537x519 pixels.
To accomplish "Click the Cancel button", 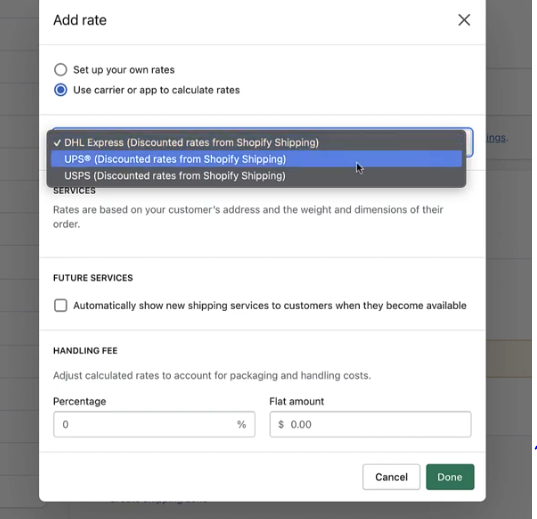I will [391, 477].
